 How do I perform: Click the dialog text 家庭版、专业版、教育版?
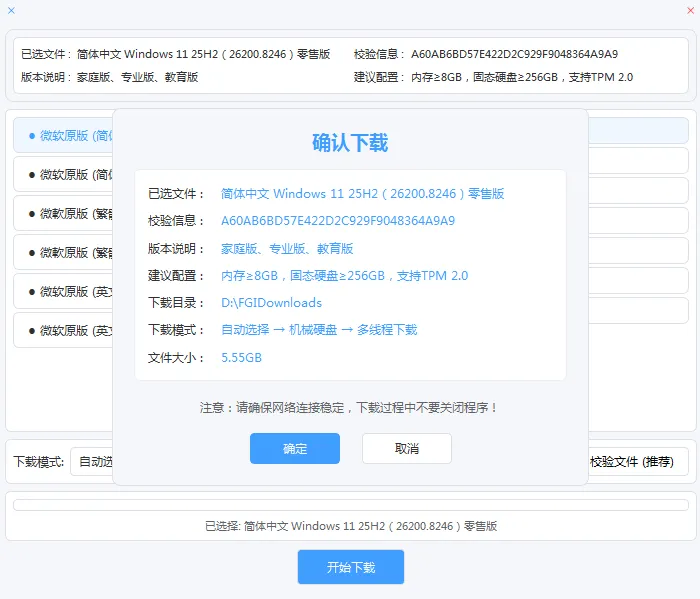tap(287, 249)
